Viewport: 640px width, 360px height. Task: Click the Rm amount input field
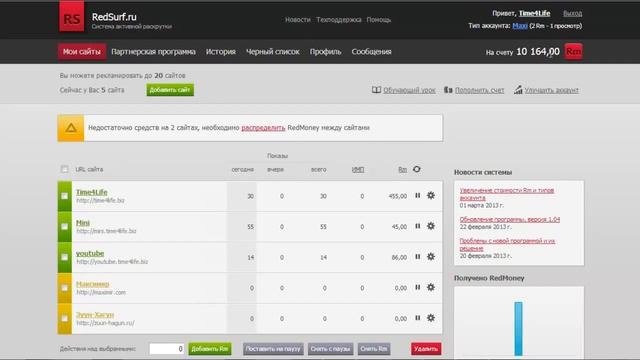(x=167, y=349)
